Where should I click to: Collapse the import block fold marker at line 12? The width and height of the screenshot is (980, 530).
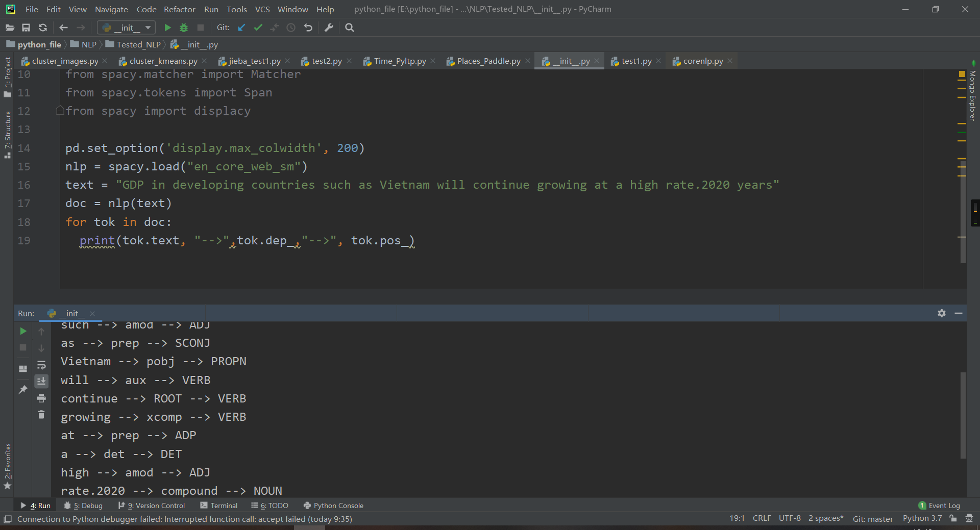click(x=60, y=111)
